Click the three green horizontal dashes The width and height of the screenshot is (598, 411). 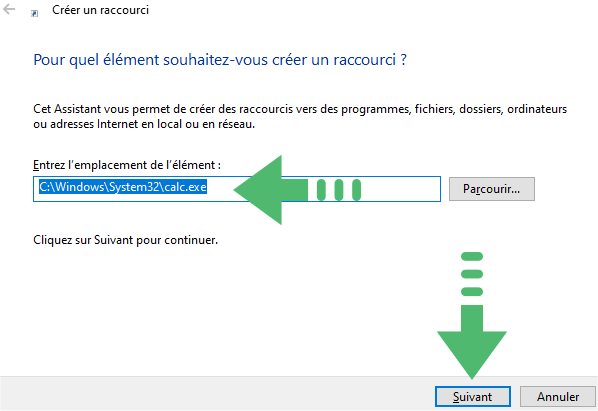(472, 274)
